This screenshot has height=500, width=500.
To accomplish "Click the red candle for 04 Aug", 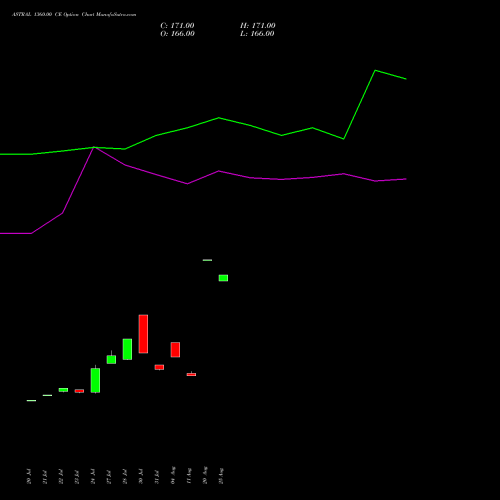I will point(175,350).
